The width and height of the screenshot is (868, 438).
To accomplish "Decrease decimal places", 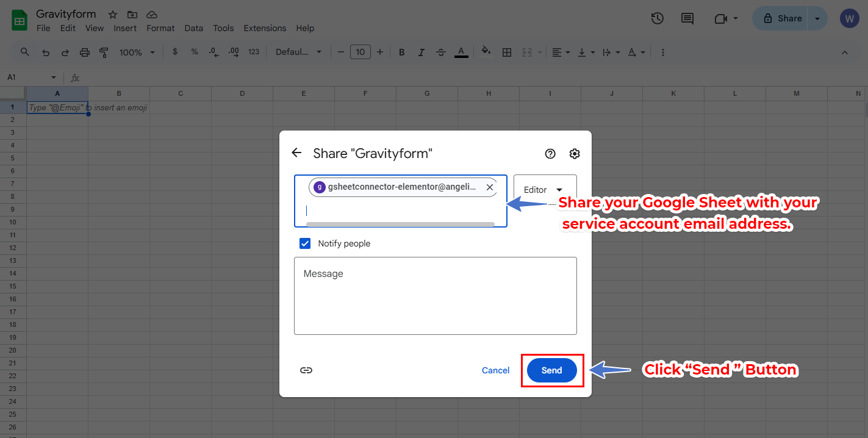I will pos(213,52).
